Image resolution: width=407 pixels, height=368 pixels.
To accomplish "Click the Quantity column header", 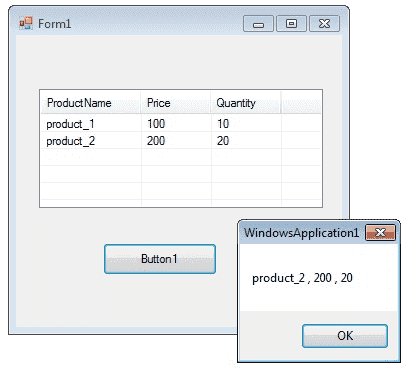I will pos(246,103).
